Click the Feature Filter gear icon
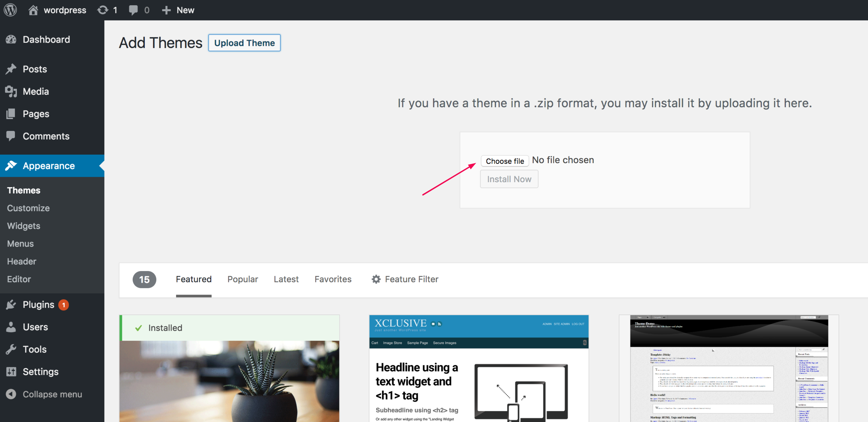The image size is (868, 422). (x=376, y=279)
